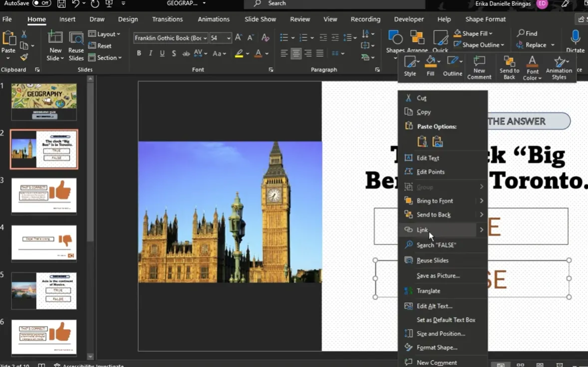Expand the Shape Fill dropdown

[491, 33]
